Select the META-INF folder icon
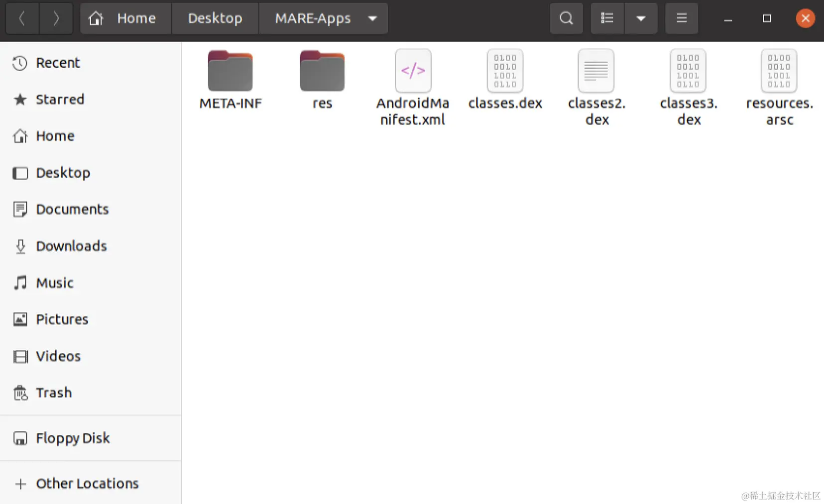Screen dimensions: 824x504 230,71
